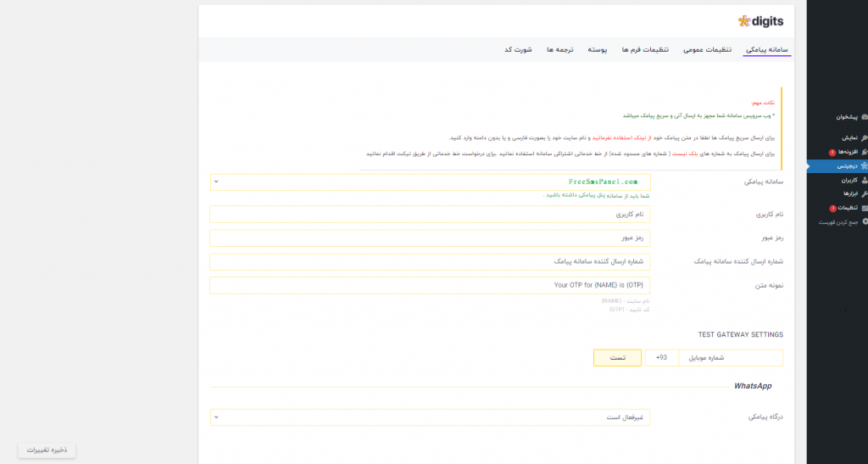
Task: Open the تنظیمات فرم ها tab
Action: pos(645,50)
